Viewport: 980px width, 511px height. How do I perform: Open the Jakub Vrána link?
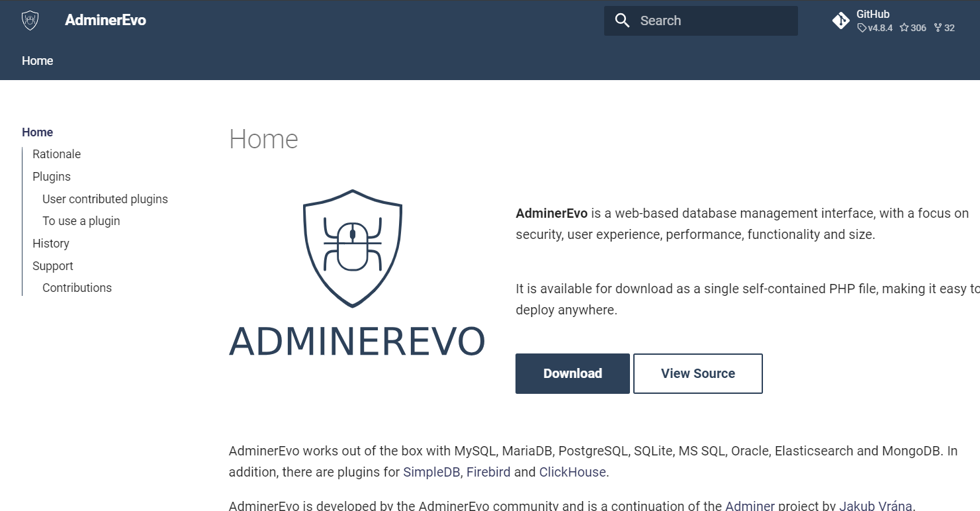[x=876, y=506]
